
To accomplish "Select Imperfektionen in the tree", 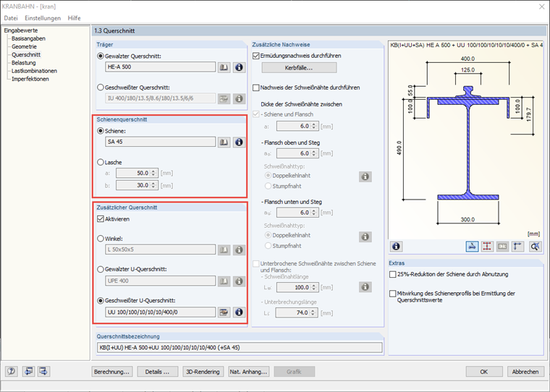I will tap(30, 79).
